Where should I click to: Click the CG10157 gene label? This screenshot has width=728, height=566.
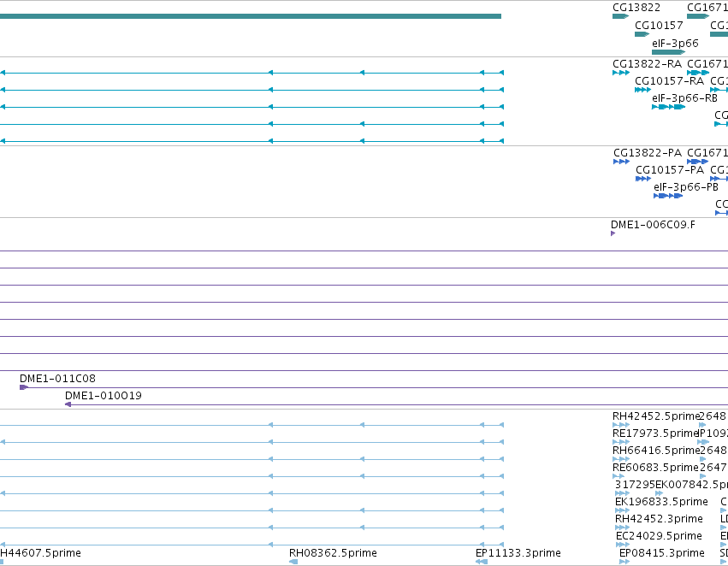[659, 26]
